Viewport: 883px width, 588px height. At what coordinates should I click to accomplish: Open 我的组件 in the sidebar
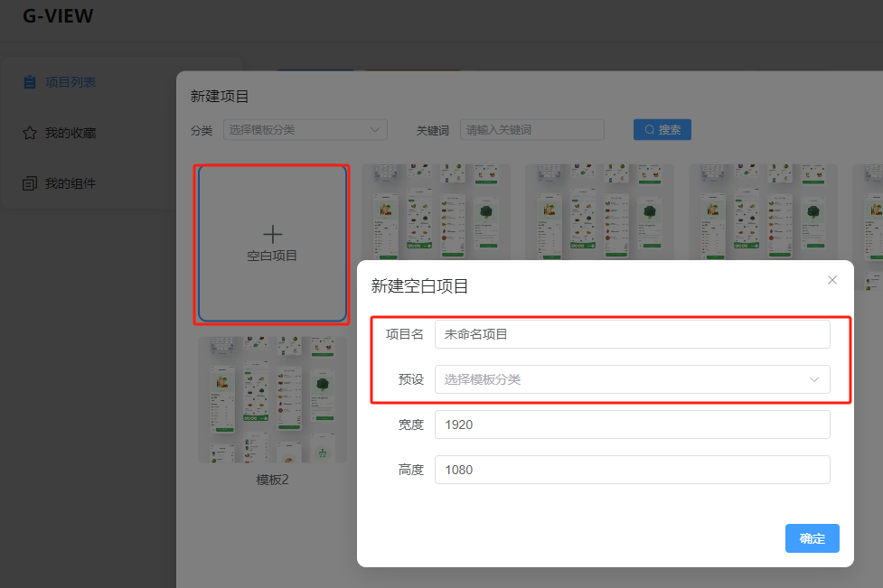click(70, 183)
